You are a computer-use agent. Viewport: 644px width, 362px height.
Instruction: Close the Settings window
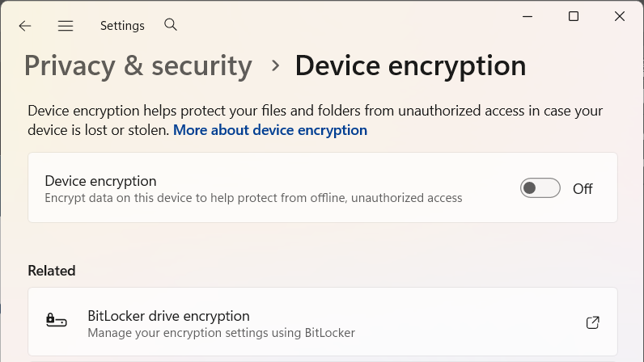pos(620,16)
